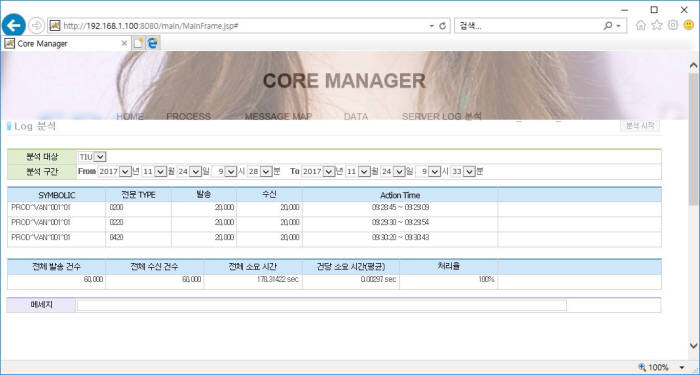Open the zoom 100% dropdown arrow
Image resolution: width=700 pixels, height=375 pixels.
click(x=682, y=367)
